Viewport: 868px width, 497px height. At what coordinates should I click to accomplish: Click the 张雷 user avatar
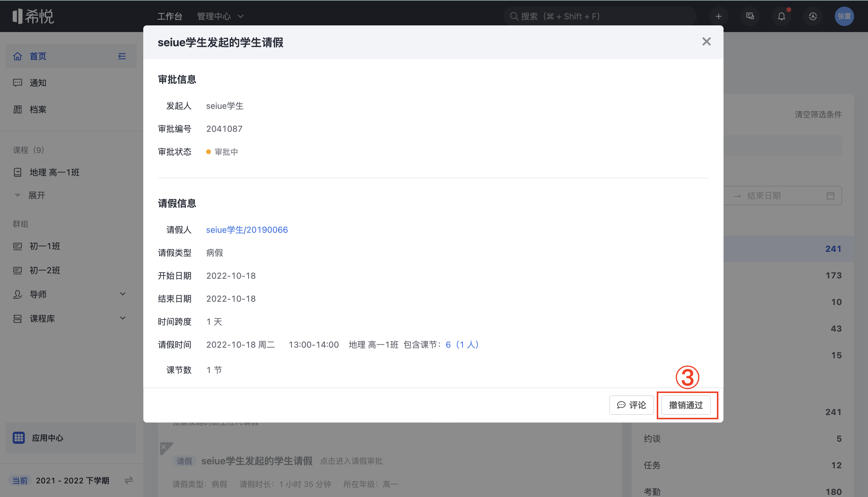(x=844, y=16)
